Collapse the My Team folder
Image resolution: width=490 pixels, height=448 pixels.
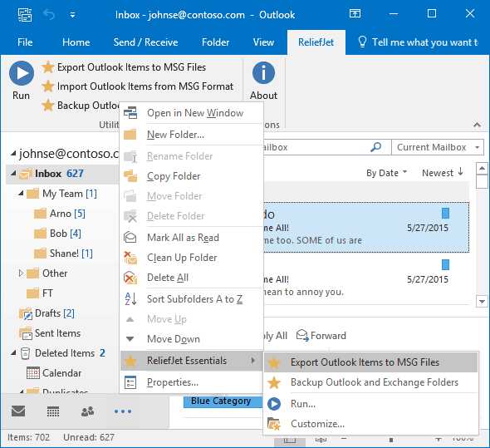click(21, 193)
